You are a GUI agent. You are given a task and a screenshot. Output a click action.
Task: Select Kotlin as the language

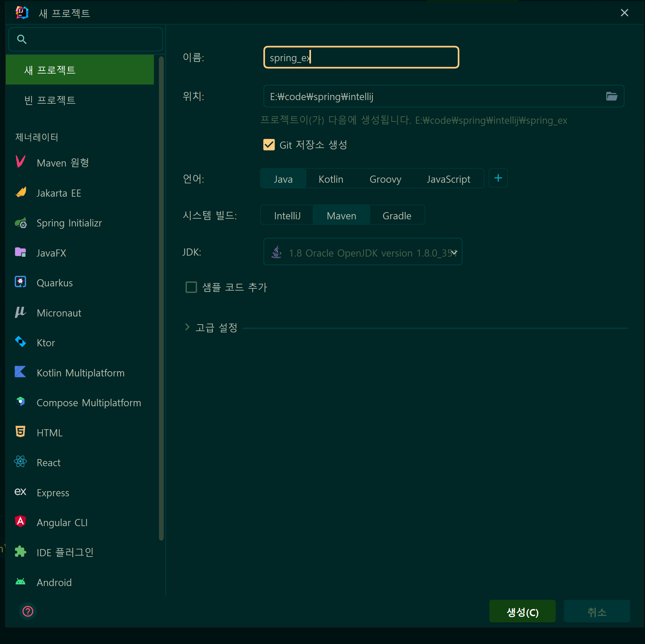click(x=331, y=179)
